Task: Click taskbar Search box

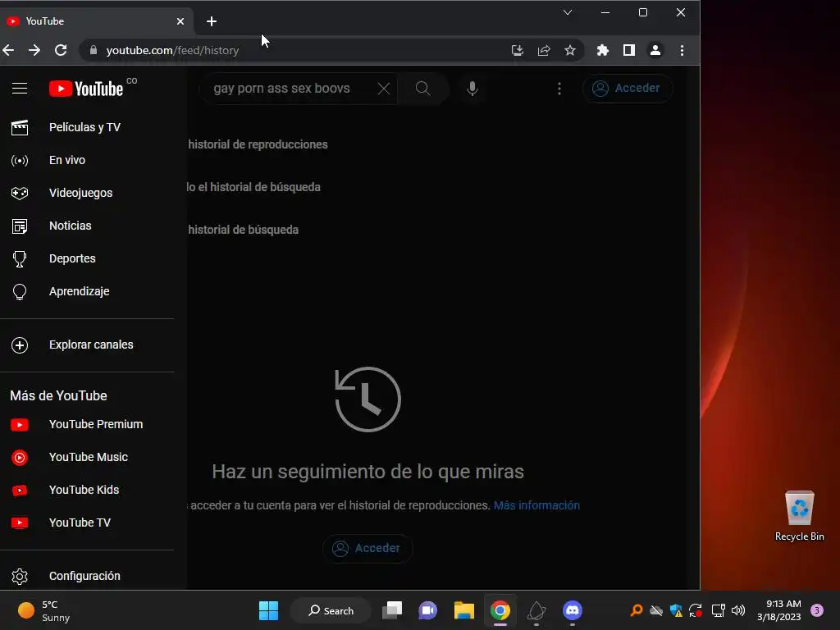Action: pyautogui.click(x=331, y=610)
